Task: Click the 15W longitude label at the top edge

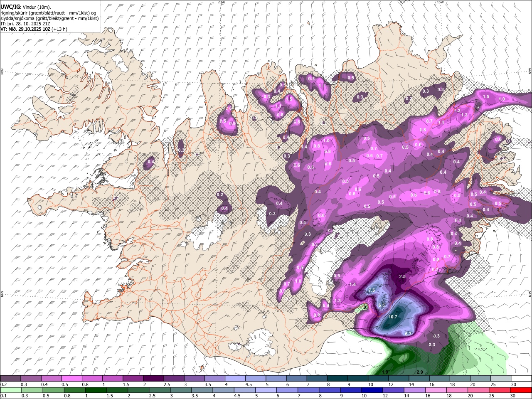Action: [x=440, y=2]
